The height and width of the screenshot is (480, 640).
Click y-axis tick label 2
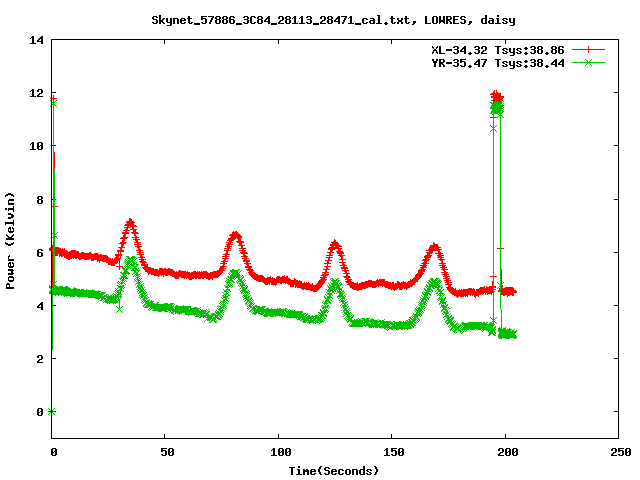tap(40, 359)
